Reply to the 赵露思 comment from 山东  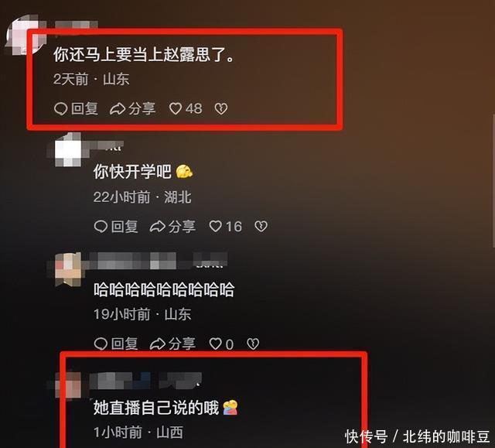coord(76,108)
